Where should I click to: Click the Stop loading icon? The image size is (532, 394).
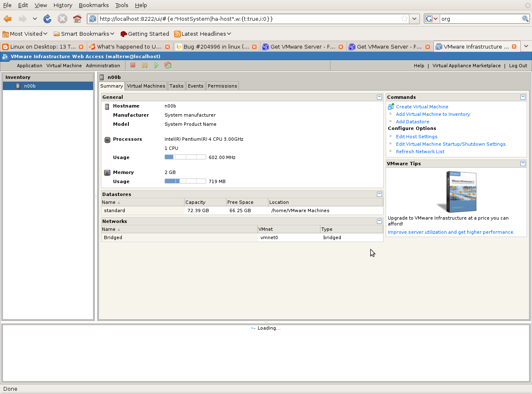[x=62, y=19]
